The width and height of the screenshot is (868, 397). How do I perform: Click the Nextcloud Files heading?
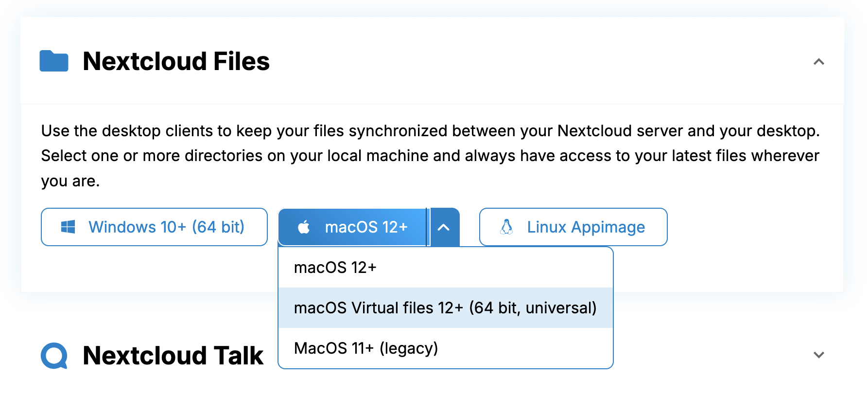176,61
